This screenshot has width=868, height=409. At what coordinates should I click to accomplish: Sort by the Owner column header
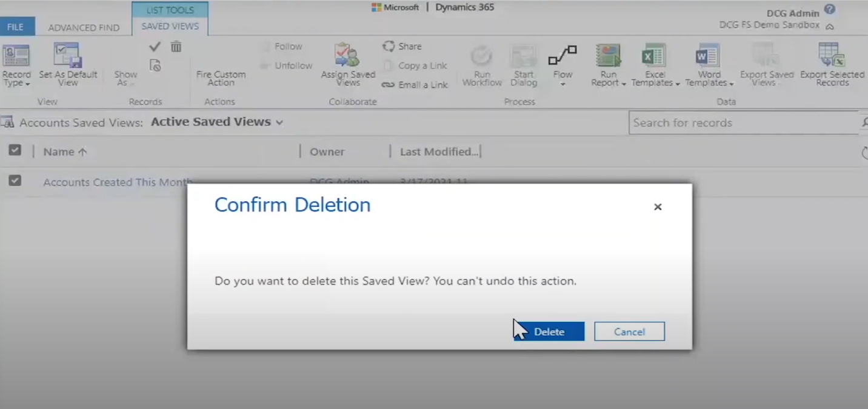327,152
